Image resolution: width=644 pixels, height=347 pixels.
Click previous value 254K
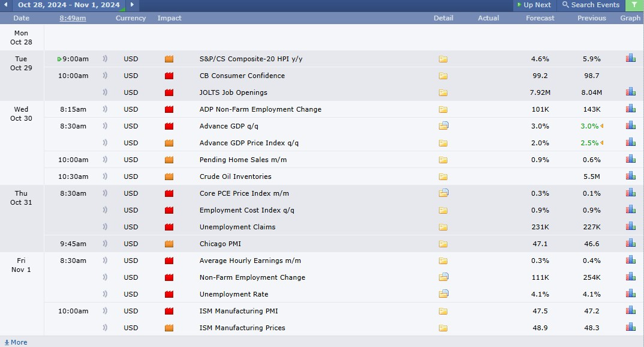pyautogui.click(x=592, y=277)
